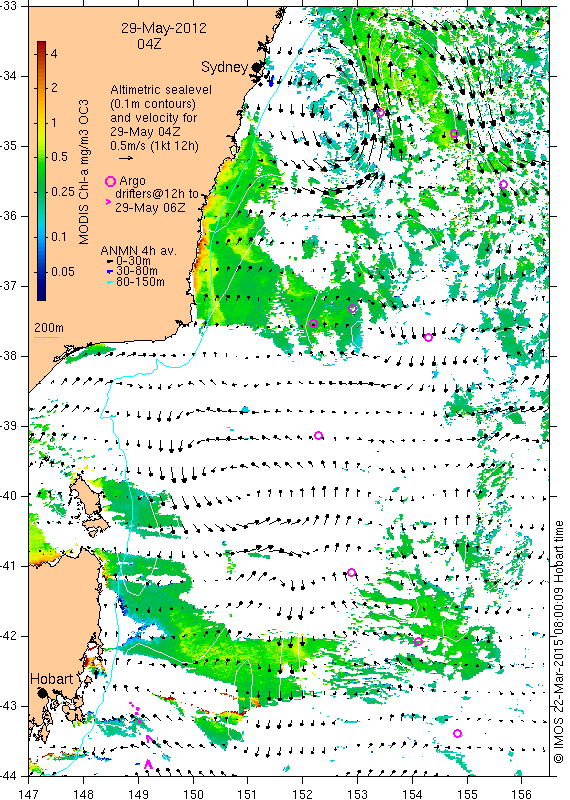Image resolution: width=570 pixels, height=800 pixels.
Task: Click the dark blue bottom of colour bar
Action: [x=42, y=296]
